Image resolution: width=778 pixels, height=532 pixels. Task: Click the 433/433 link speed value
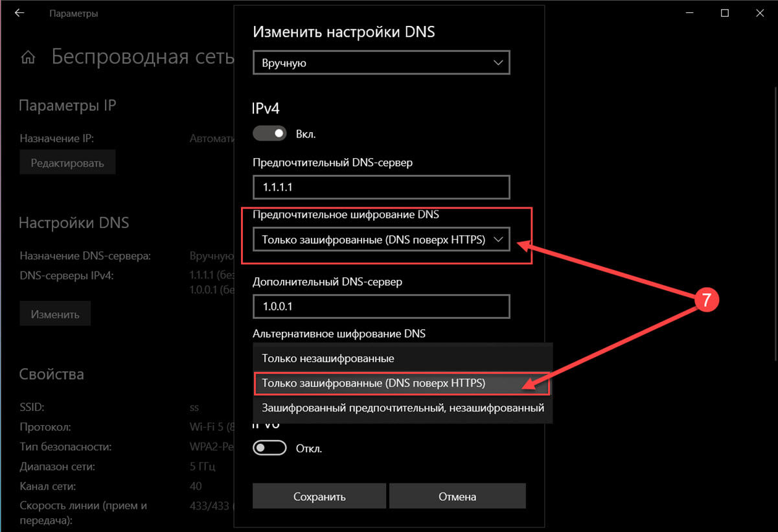(x=211, y=505)
